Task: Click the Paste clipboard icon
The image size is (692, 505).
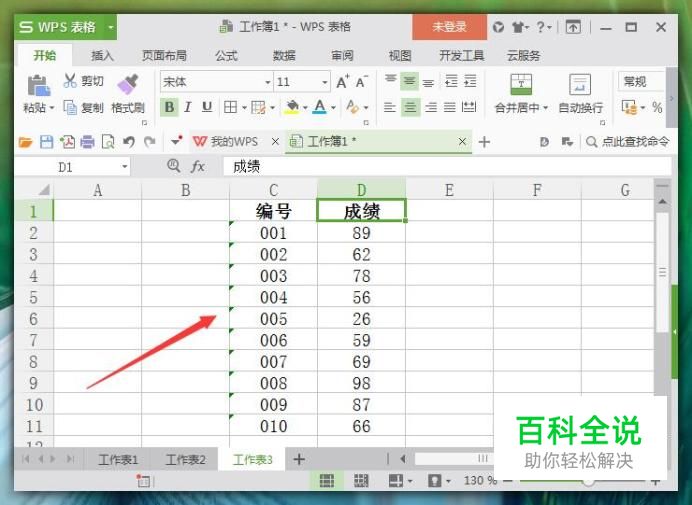Action: 38,85
